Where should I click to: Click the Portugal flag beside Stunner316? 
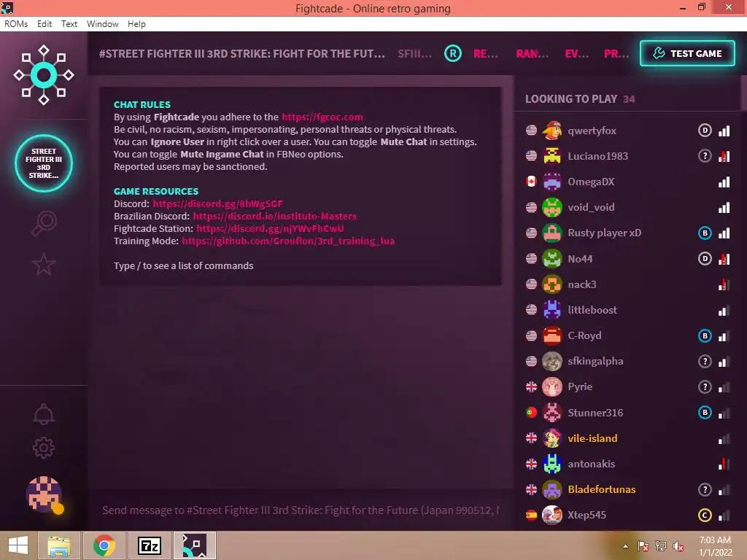(x=531, y=413)
